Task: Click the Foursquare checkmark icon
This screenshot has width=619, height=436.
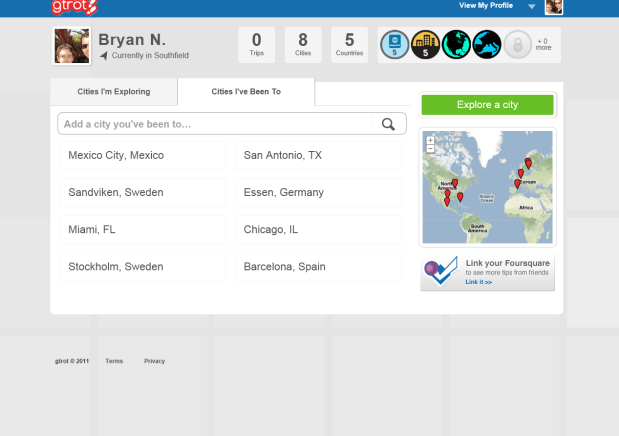Action: 440,273
